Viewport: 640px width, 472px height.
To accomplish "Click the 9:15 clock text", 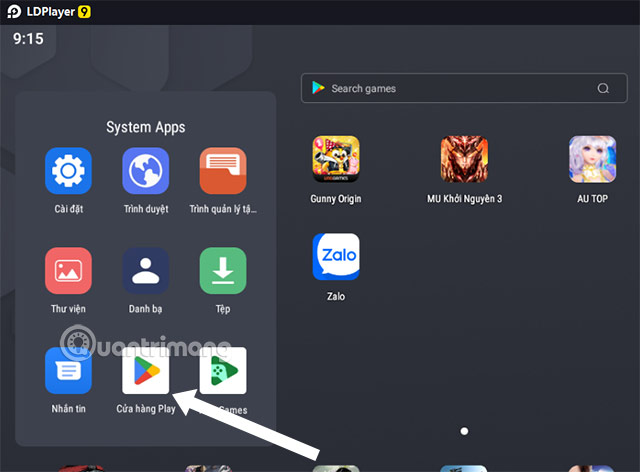I will pos(28,39).
